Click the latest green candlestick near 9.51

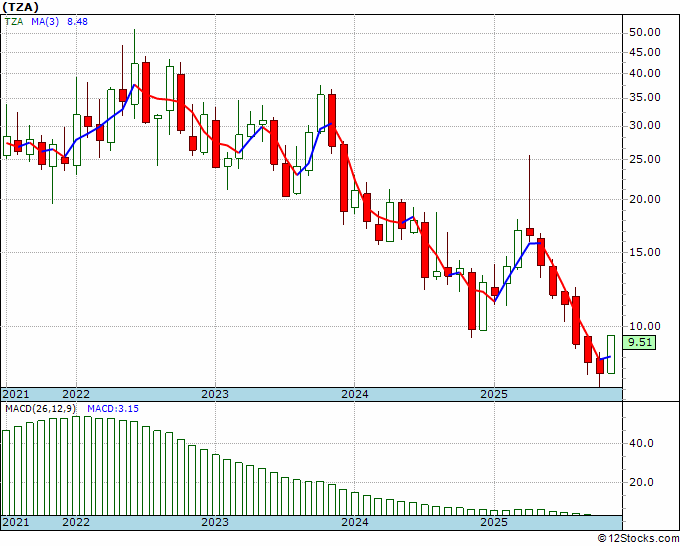(611, 354)
